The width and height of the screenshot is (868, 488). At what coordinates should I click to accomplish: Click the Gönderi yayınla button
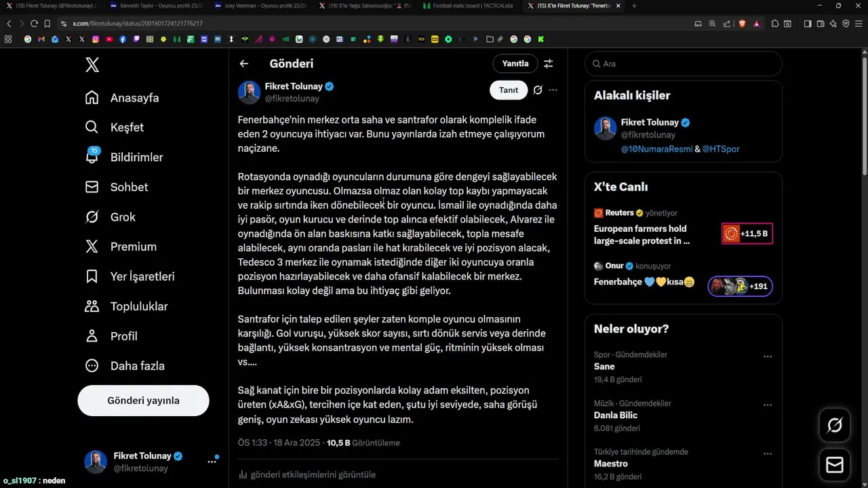tap(143, 401)
